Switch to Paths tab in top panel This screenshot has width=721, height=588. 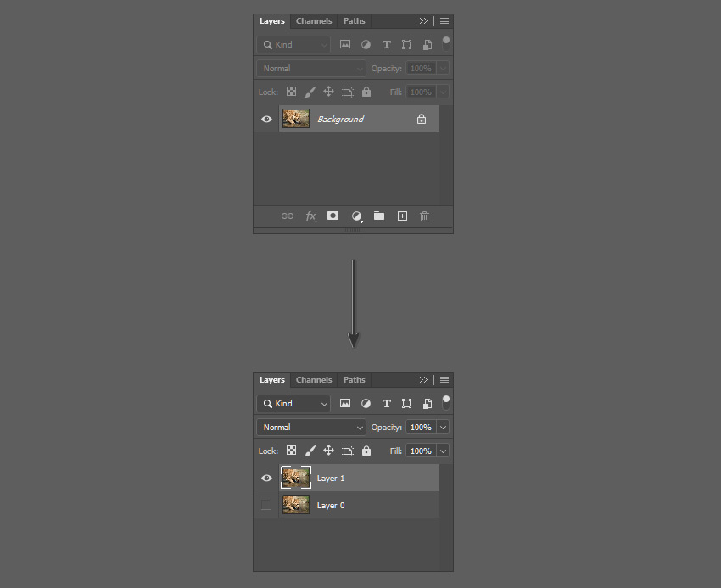[x=354, y=21]
